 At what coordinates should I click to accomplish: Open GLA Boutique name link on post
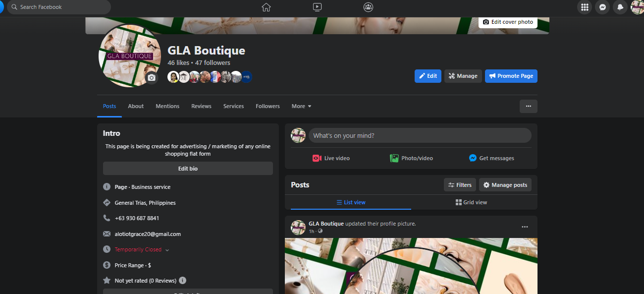click(326, 224)
